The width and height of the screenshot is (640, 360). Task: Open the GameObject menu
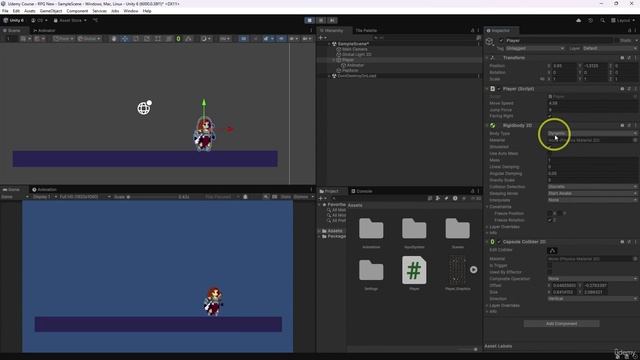[51, 11]
